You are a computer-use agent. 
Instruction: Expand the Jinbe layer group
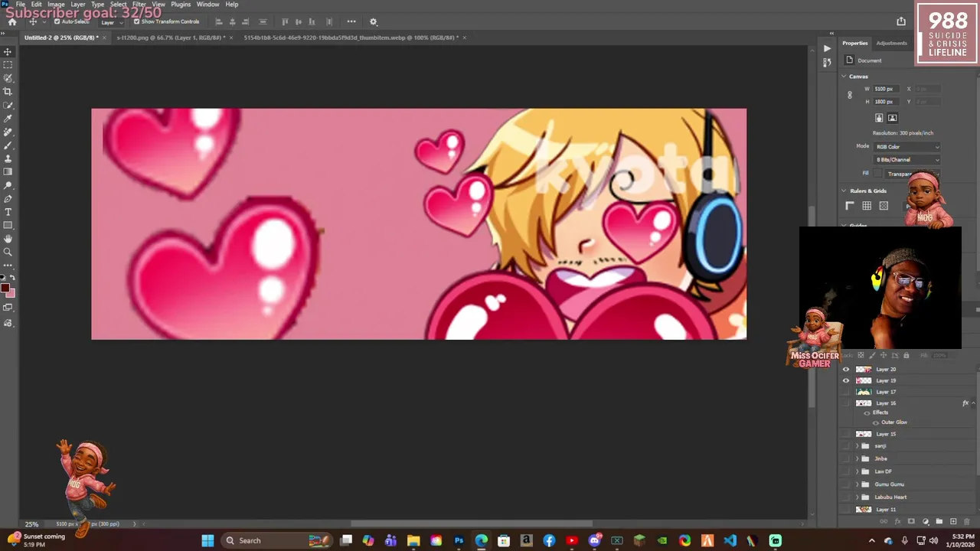tap(857, 458)
